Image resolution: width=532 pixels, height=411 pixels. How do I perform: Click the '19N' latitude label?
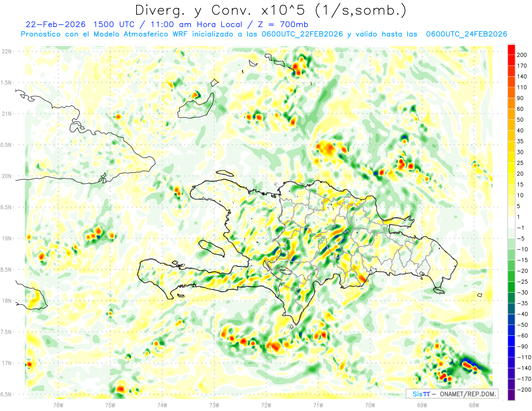[6, 239]
